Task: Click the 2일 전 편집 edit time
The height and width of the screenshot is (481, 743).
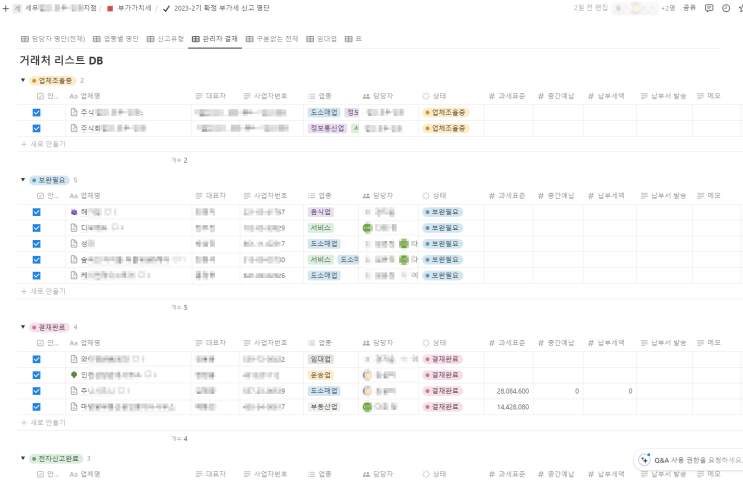Action: pyautogui.click(x=590, y=8)
